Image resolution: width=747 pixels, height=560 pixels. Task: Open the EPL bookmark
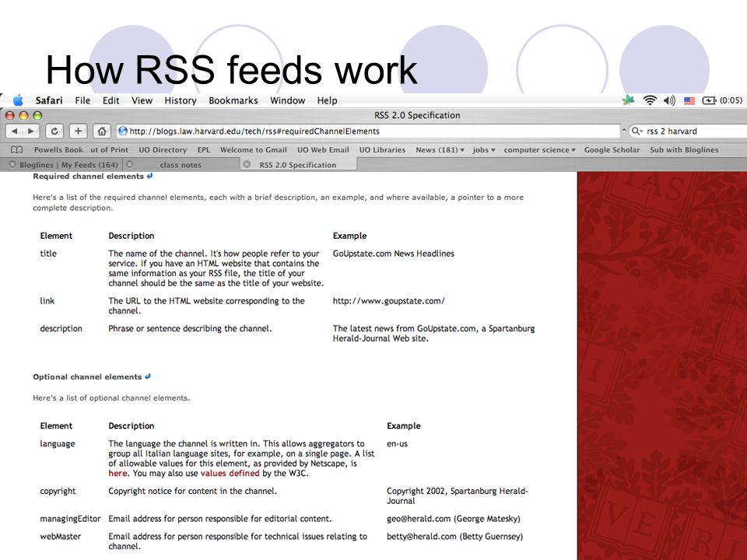[203, 150]
